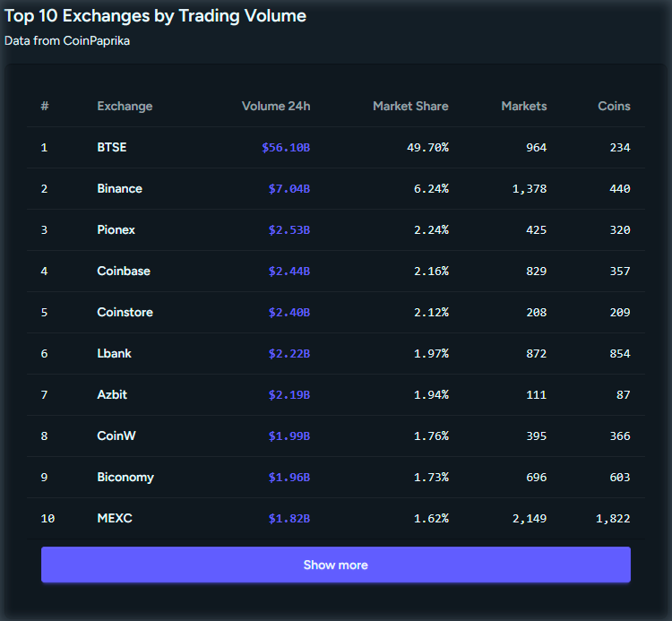Viewport: 672px width, 621px height.
Task: Select the $7.04B volume value
Action: [x=289, y=188]
